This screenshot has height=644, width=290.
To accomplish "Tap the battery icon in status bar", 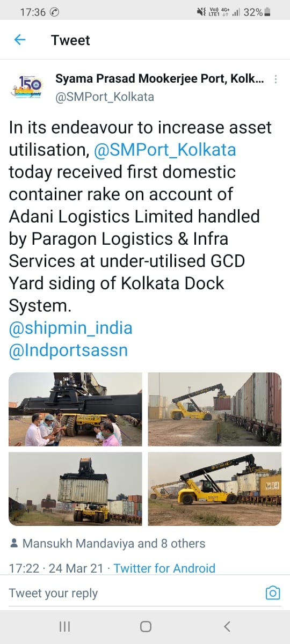I will [267, 12].
